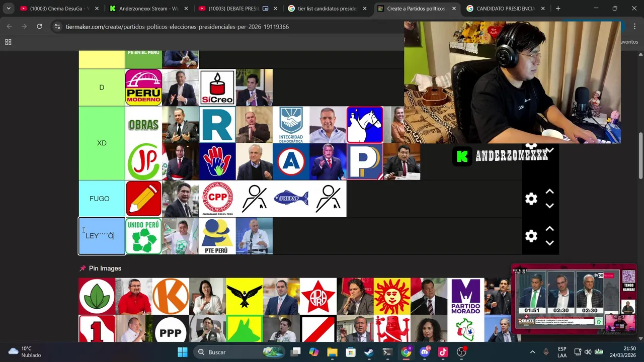Screen dimensions: 644x362
Task: Edit the D tier label
Action: (x=102, y=87)
